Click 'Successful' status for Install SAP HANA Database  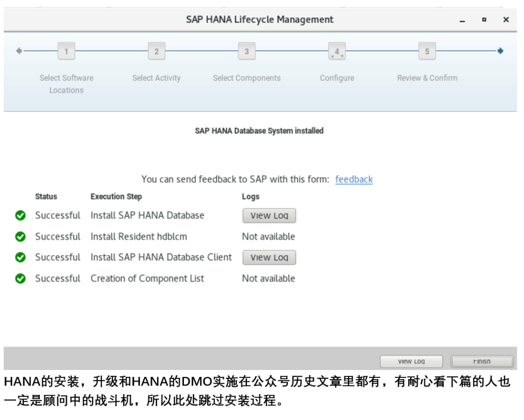[x=58, y=215]
